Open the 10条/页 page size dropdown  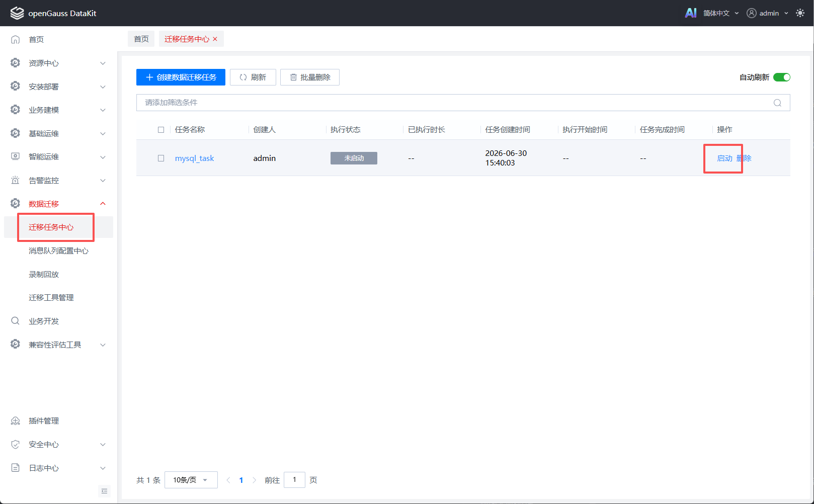point(191,480)
